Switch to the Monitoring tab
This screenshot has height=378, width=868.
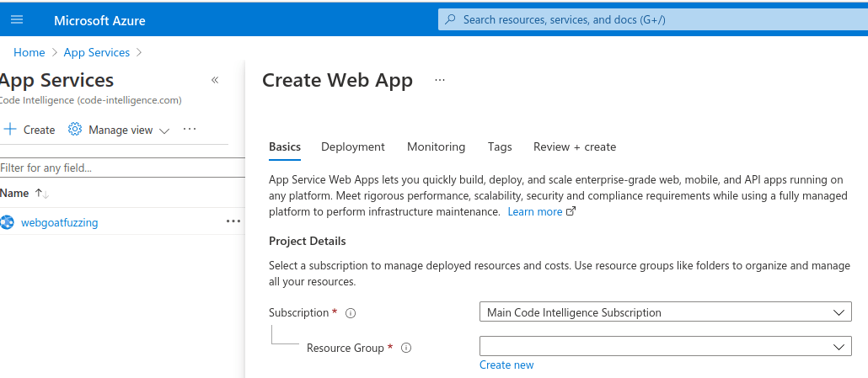(437, 147)
